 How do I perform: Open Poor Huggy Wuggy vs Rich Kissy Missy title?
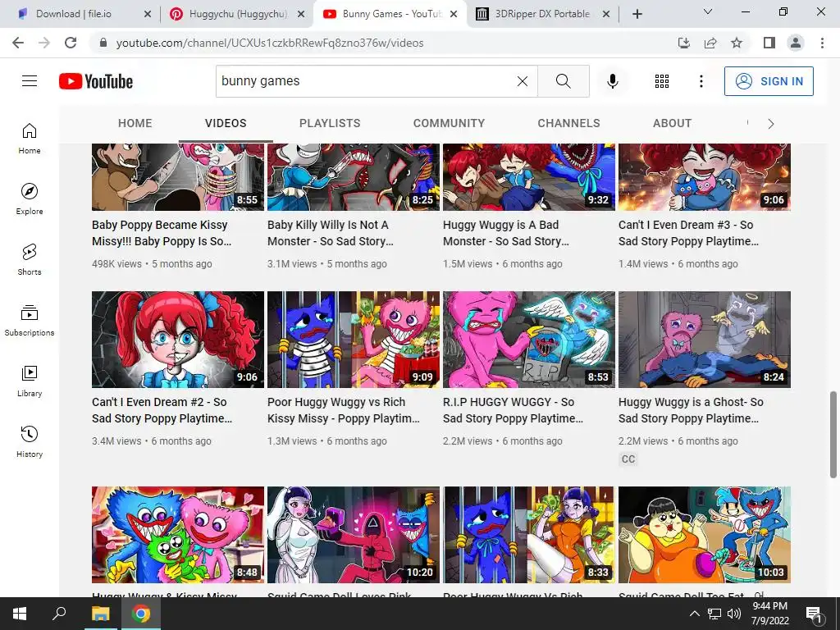click(x=344, y=410)
